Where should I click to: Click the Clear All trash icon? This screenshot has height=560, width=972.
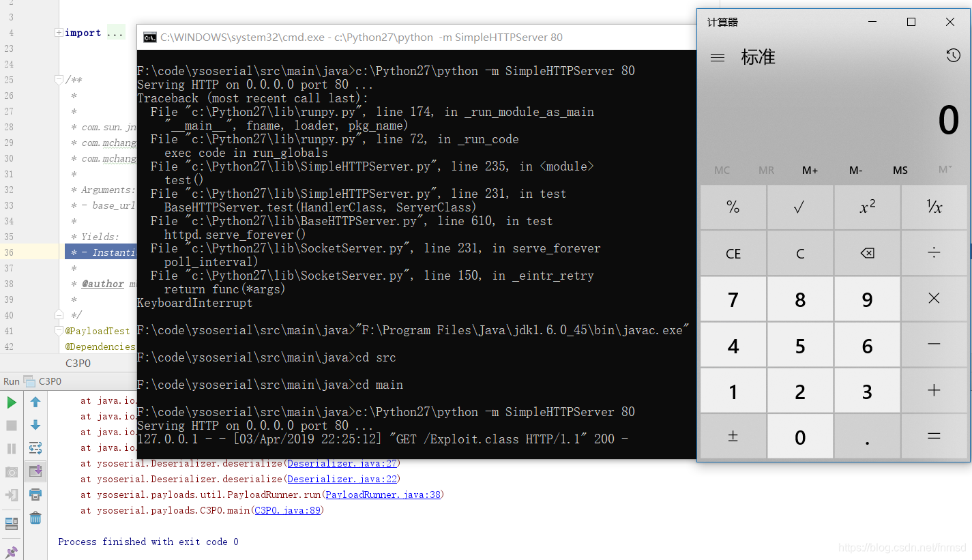(x=35, y=518)
